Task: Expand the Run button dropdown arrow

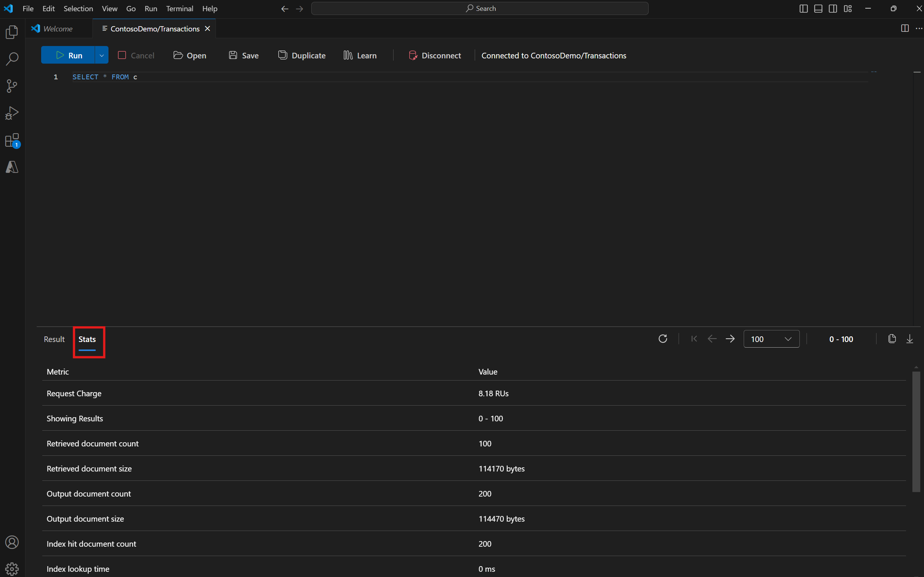Action: tap(101, 55)
